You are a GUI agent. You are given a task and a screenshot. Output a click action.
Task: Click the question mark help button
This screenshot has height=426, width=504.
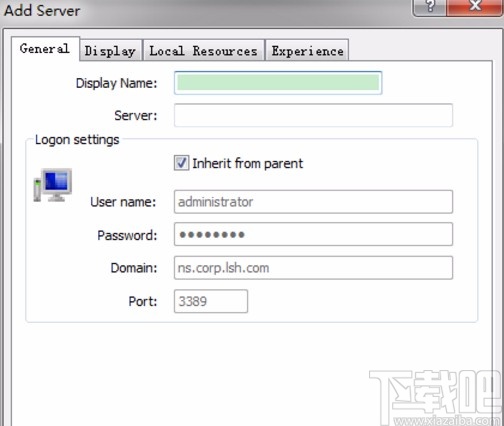[429, 7]
